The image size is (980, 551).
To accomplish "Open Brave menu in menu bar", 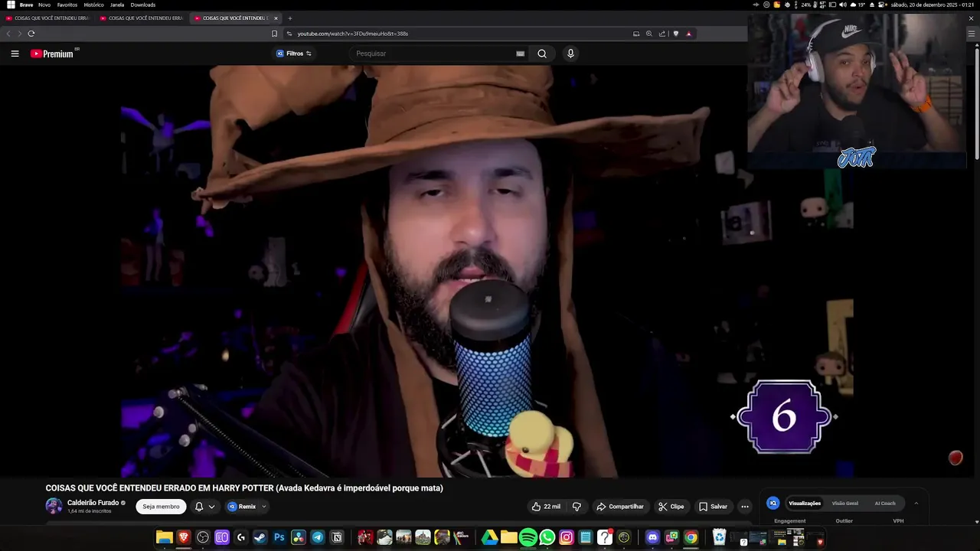I will pos(26,5).
